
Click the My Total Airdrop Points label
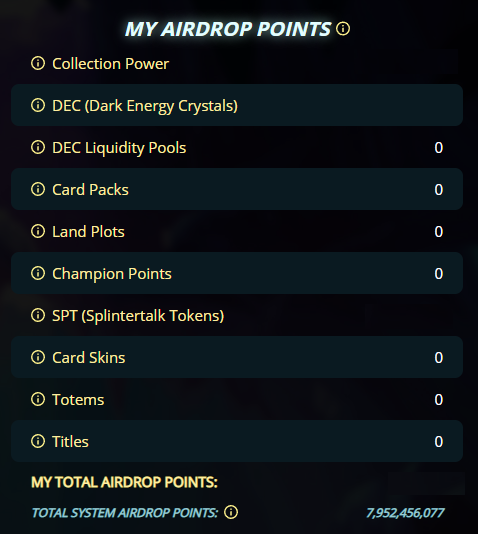[x=124, y=482]
